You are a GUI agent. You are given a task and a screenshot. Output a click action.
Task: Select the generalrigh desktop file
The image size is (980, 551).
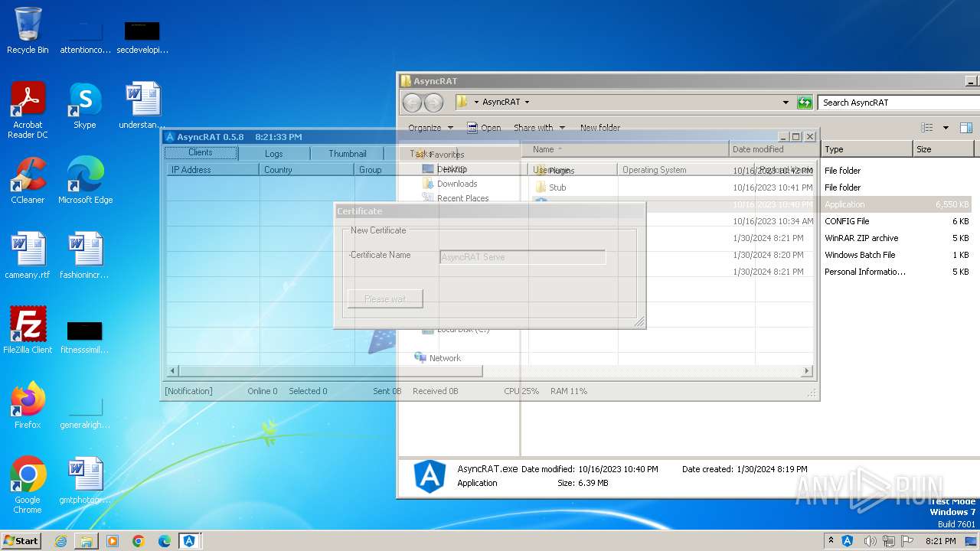click(85, 413)
